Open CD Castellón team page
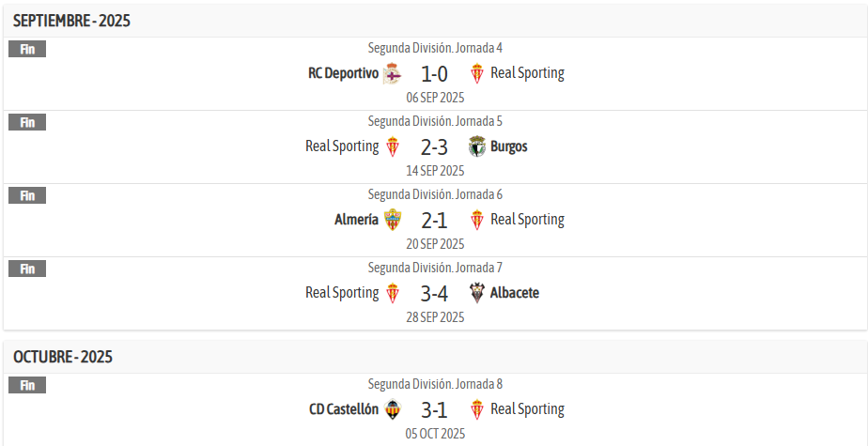The height and width of the screenshot is (446, 868). 344,409
